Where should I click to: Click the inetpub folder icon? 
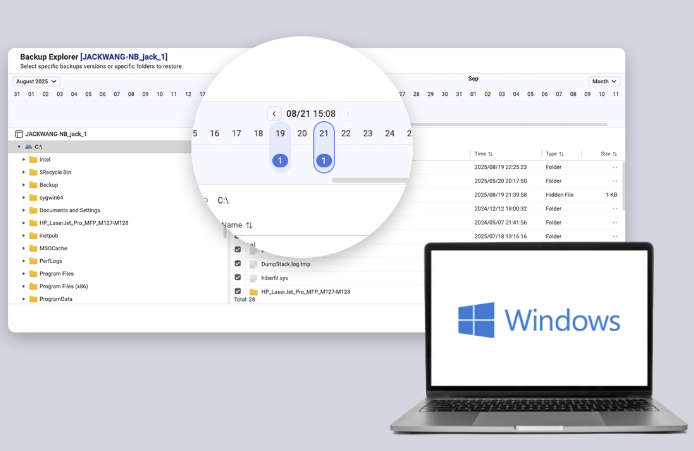click(33, 235)
